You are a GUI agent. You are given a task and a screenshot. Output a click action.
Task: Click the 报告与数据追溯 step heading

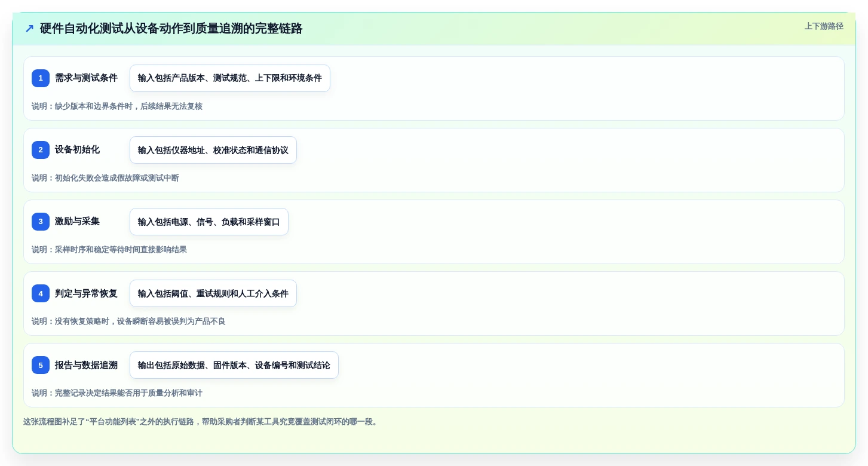click(x=86, y=365)
